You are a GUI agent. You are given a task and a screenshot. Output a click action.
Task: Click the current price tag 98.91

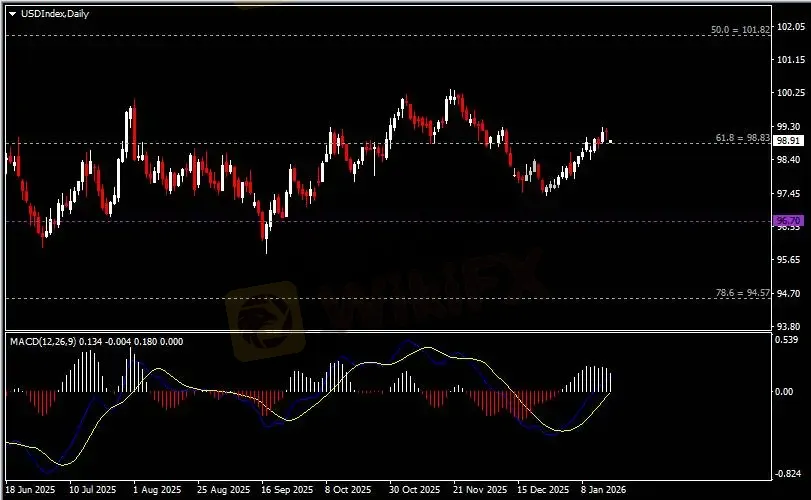[x=788, y=141]
